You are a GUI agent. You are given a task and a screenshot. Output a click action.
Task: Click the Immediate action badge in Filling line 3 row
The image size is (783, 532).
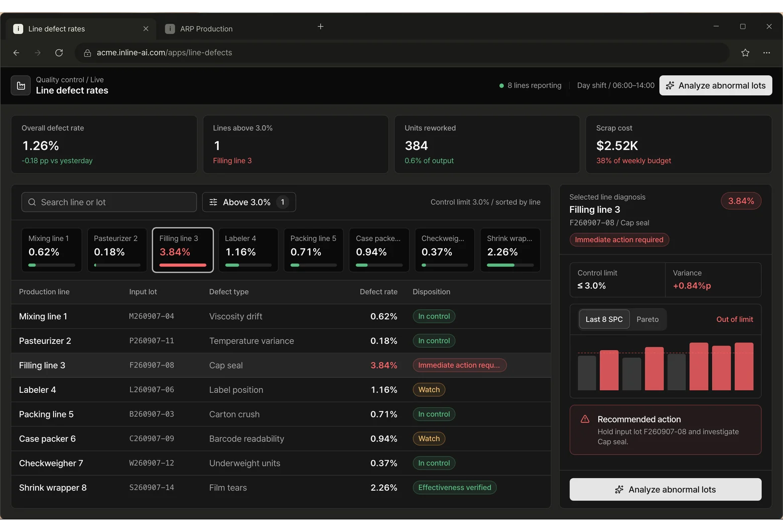pos(459,365)
